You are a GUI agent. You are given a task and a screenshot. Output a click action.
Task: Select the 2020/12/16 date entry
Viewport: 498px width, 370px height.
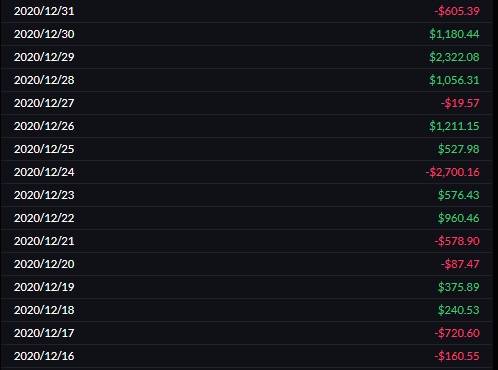point(44,356)
